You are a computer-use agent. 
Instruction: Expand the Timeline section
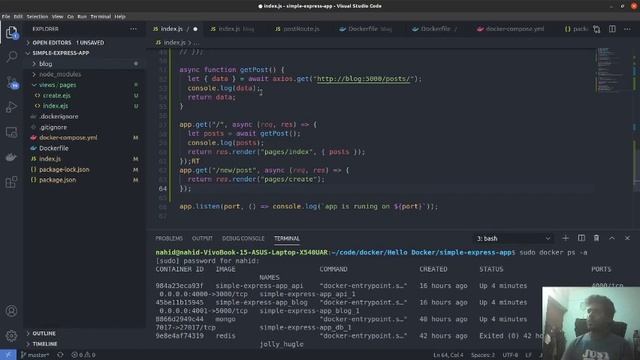[45, 344]
